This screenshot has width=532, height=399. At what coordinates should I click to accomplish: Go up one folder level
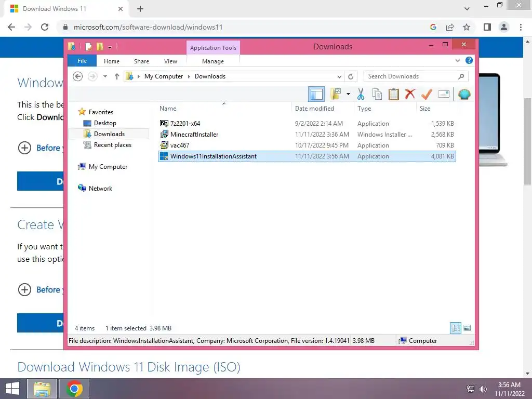117,76
